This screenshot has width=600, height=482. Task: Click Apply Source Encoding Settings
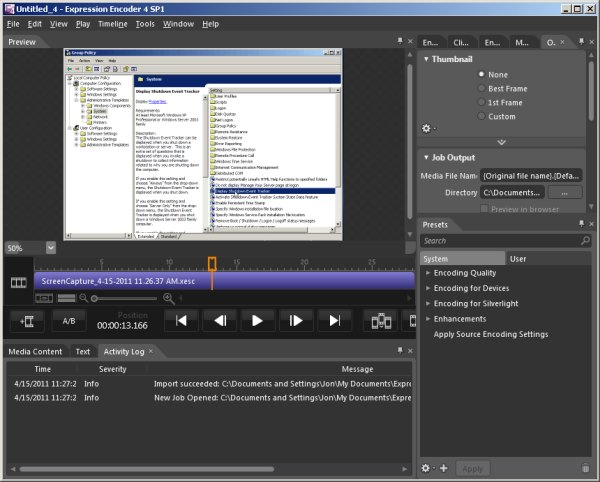(491, 334)
